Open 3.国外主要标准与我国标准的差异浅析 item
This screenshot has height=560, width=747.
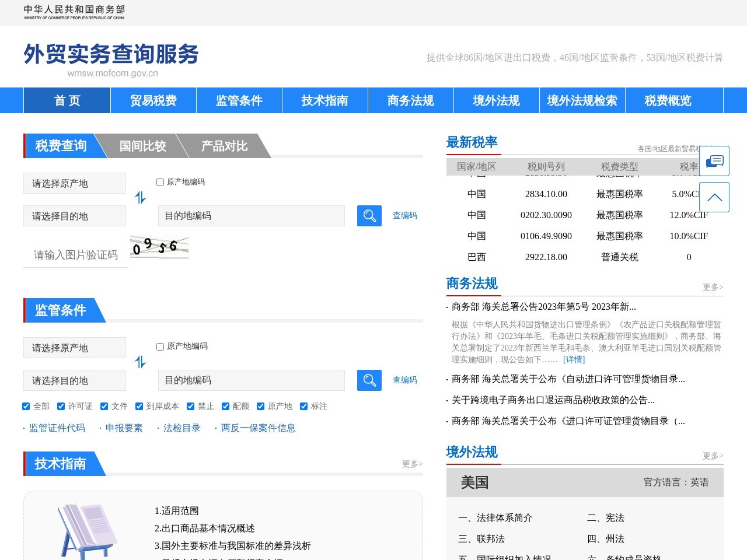pos(233,546)
